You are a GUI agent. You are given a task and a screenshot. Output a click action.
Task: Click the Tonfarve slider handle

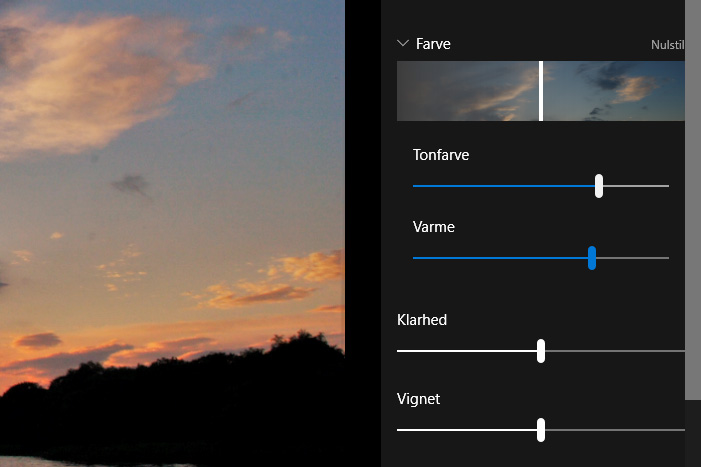click(599, 186)
